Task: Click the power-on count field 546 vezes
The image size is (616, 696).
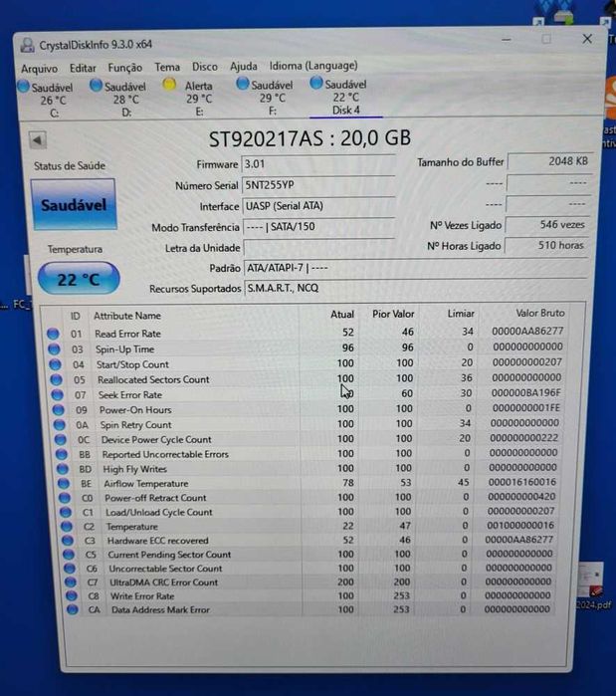Action: [548, 225]
